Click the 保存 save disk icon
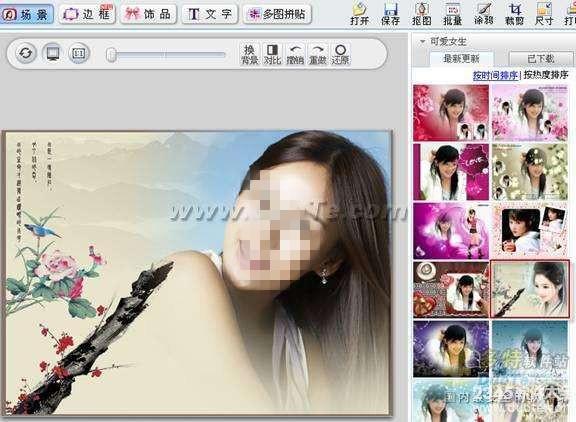The height and width of the screenshot is (422, 576). click(390, 14)
